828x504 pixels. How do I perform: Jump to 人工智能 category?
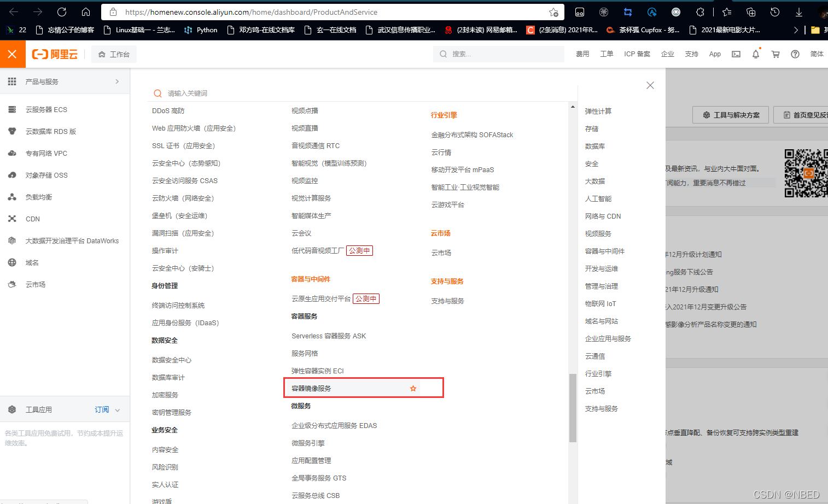tap(598, 199)
